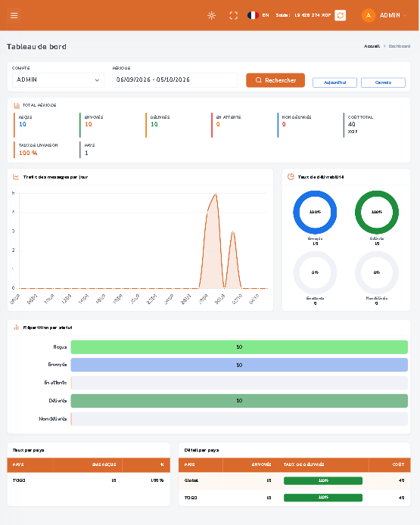Viewport: 420px width, 525px height.
Task: Click the TOGO row 100% progress bar
Action: tap(323, 498)
